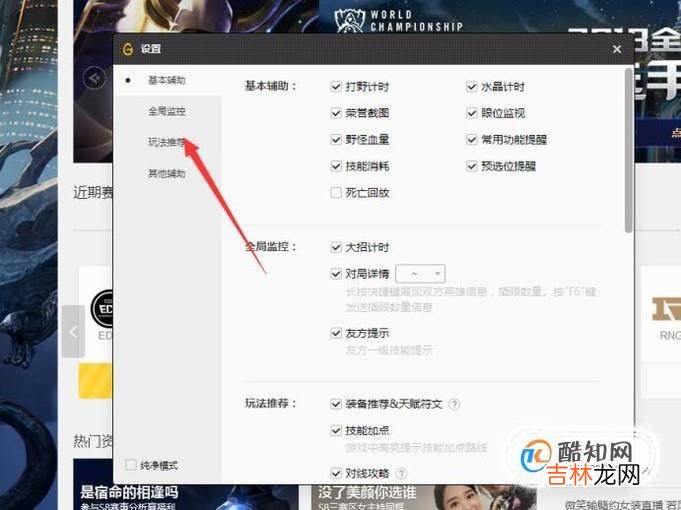Image resolution: width=681 pixels, height=510 pixels.
Task: Select 全局监控 in the sidebar
Action: point(166,111)
